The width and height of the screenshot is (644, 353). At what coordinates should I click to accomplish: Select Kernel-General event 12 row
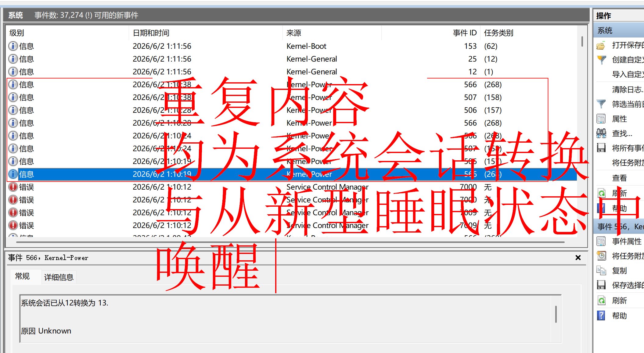[292, 72]
